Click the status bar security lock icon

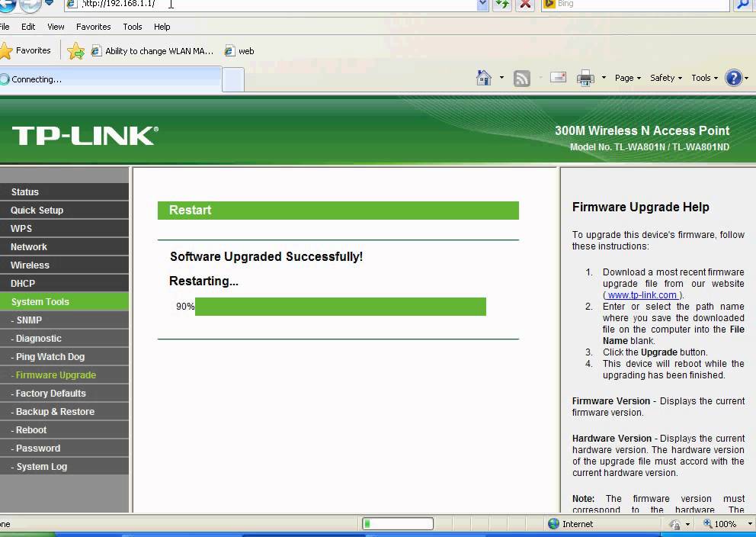point(675,524)
